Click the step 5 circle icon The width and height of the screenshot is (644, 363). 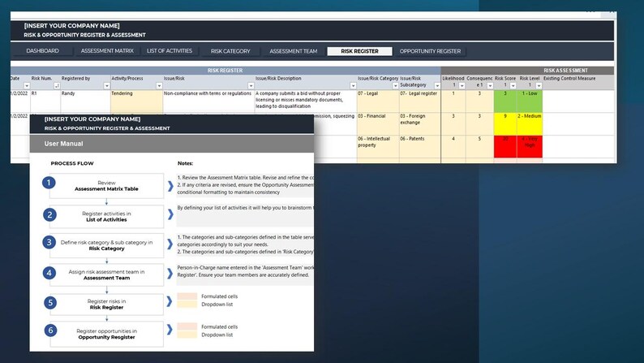50,303
